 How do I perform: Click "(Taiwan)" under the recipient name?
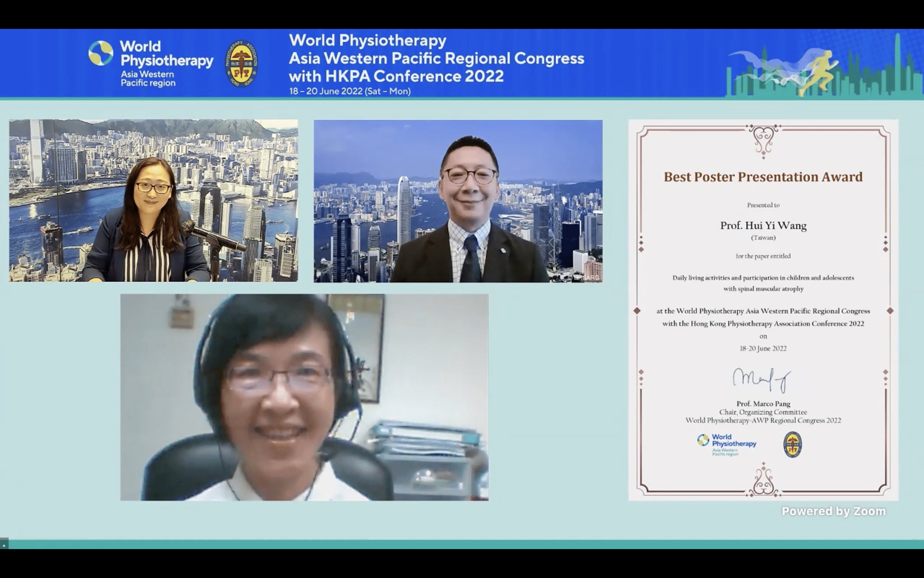point(763,237)
